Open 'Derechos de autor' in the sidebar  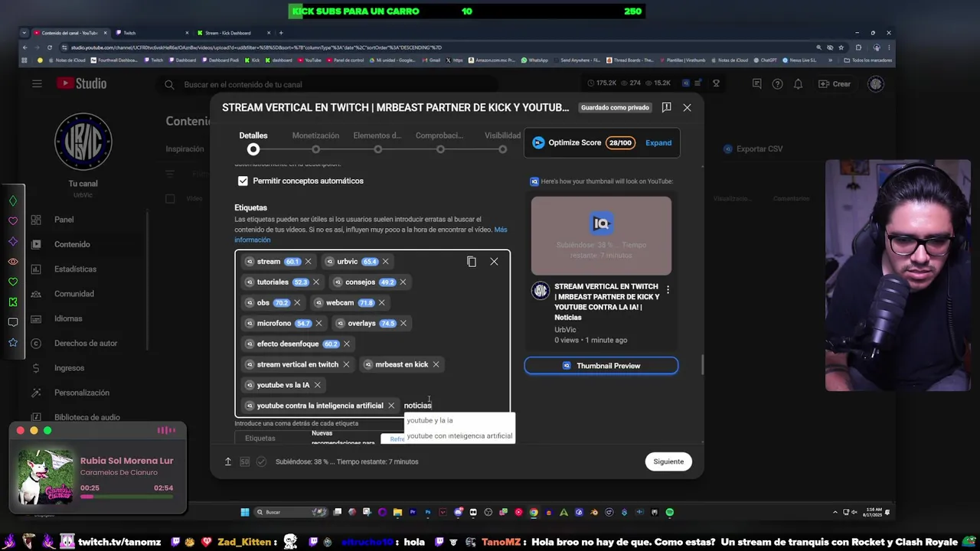click(84, 344)
